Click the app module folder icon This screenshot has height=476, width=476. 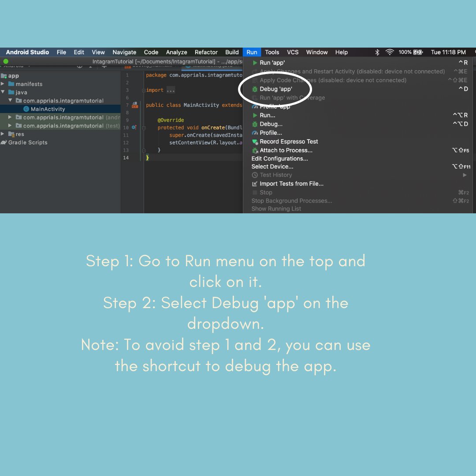4,76
